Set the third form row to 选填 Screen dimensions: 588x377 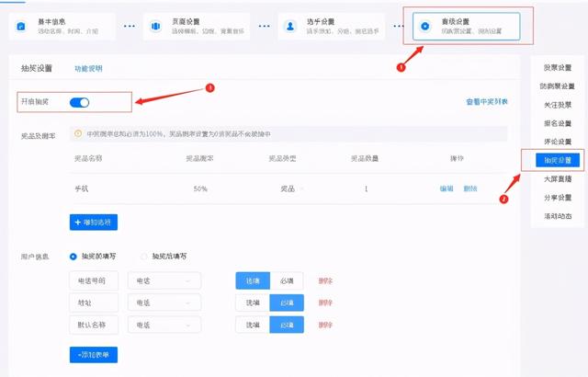click(x=253, y=325)
